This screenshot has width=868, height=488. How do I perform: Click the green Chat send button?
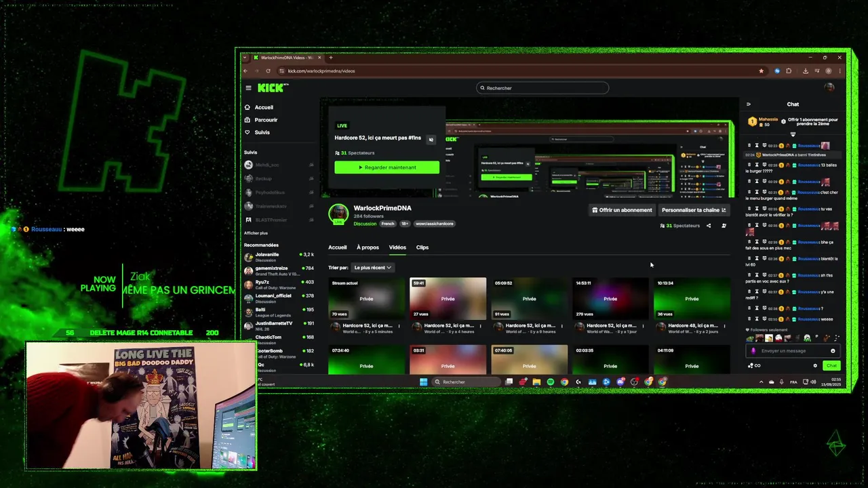pos(831,366)
